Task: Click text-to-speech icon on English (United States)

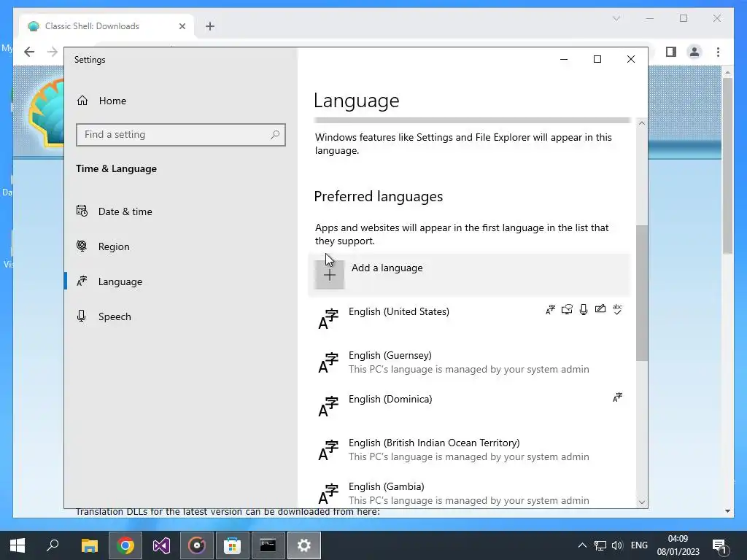Action: (567, 309)
